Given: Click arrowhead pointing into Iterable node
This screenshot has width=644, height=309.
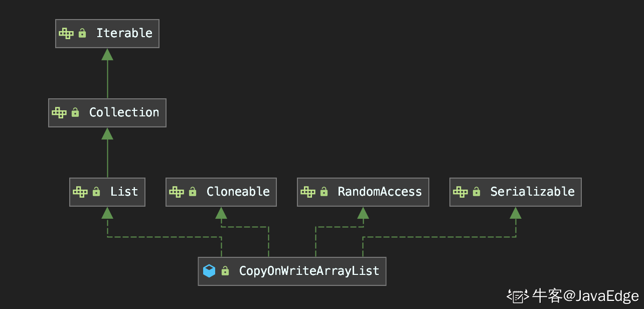Looking at the screenshot, I should click(107, 54).
